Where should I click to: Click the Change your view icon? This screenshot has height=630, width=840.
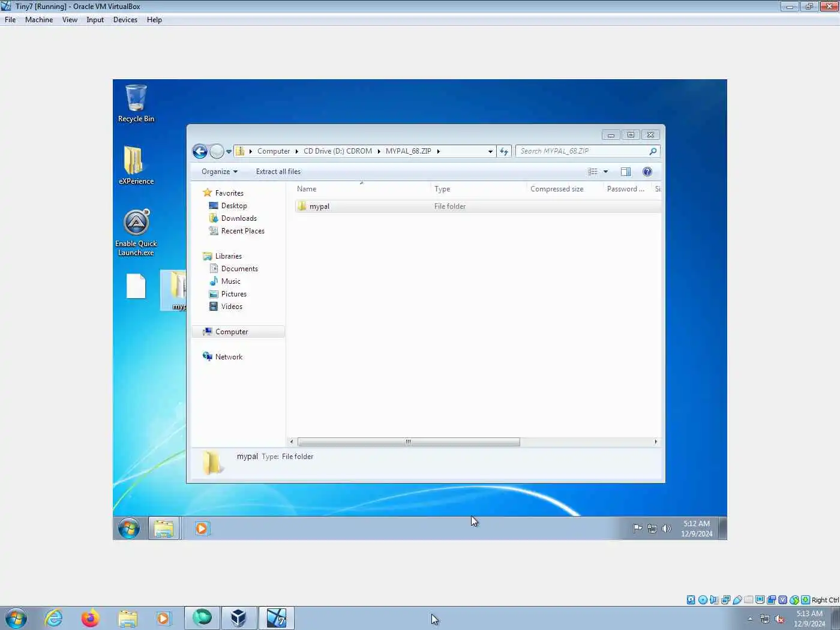pyautogui.click(x=593, y=172)
